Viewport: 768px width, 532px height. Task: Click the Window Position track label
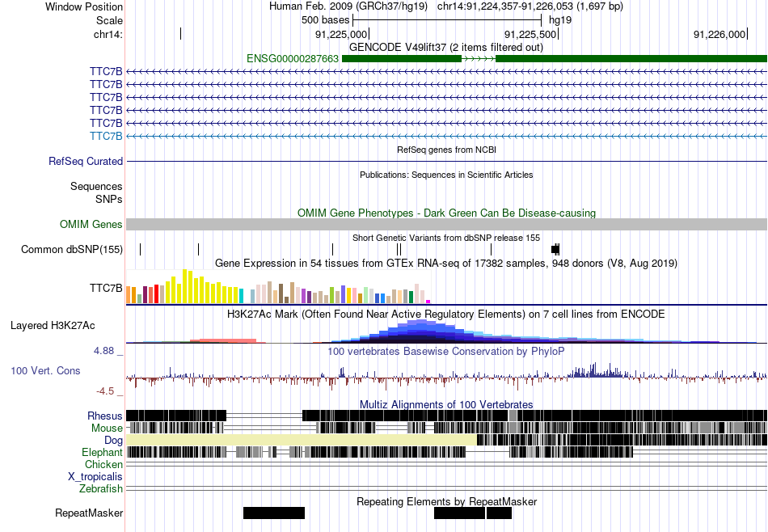pyautogui.click(x=84, y=6)
